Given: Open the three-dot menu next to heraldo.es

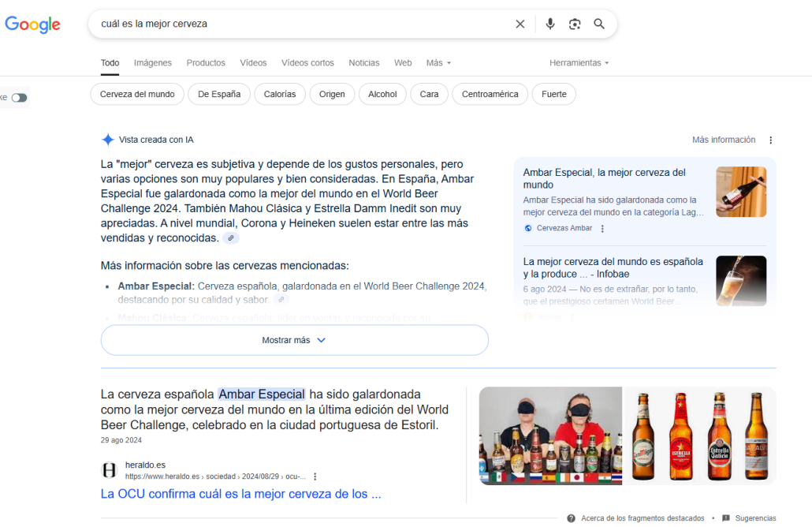Looking at the screenshot, I should (315, 476).
